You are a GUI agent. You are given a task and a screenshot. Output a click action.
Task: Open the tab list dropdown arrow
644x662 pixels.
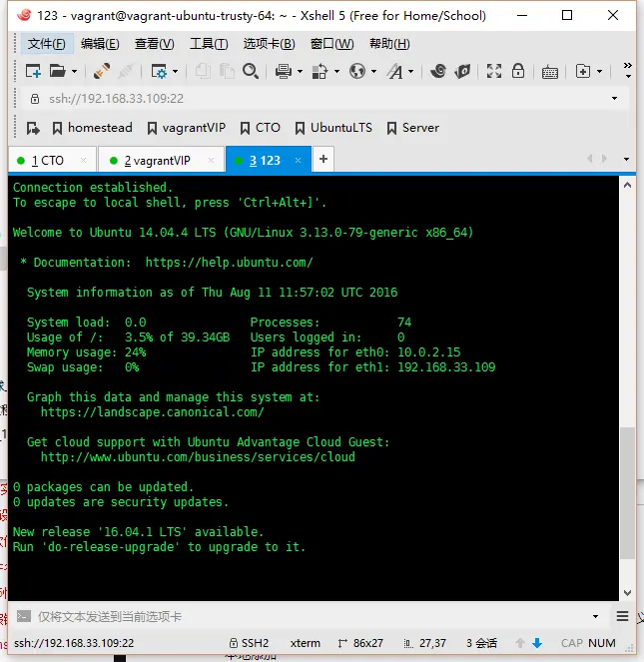tap(626, 159)
